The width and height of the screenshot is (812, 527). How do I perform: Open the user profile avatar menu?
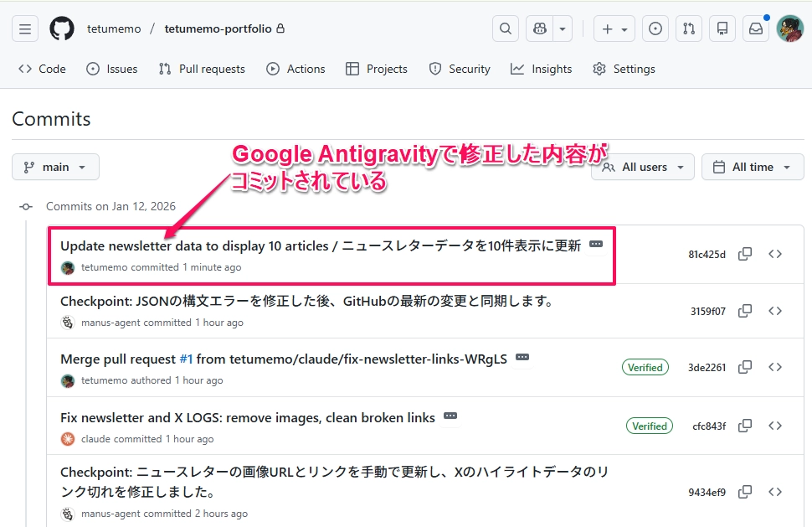point(789,28)
